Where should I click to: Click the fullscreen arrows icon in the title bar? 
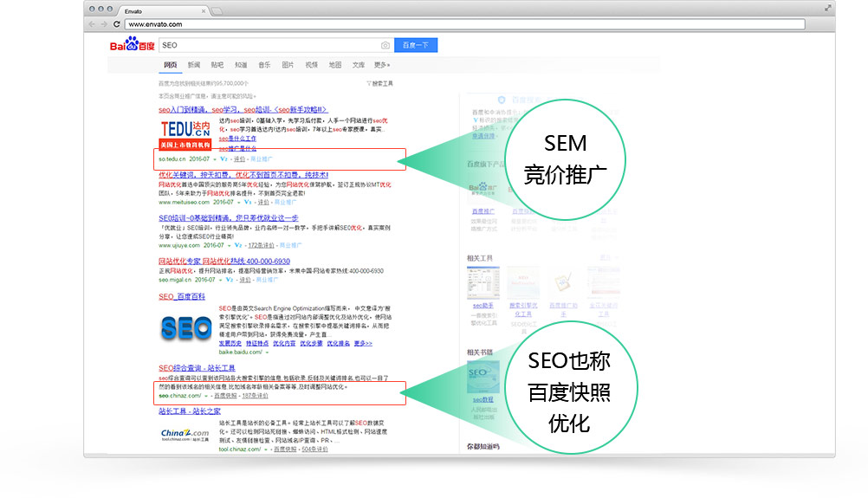click(827, 8)
